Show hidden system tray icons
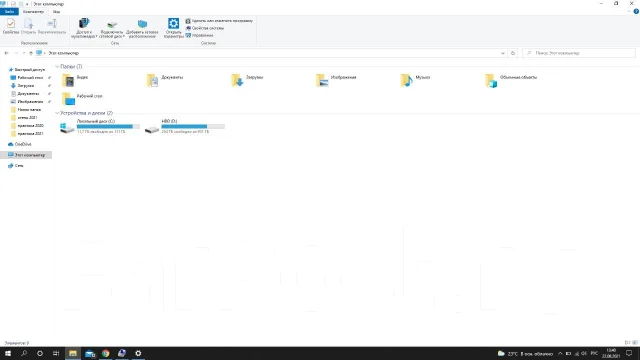Image resolution: width=640 pixels, height=360 pixels. coord(560,353)
